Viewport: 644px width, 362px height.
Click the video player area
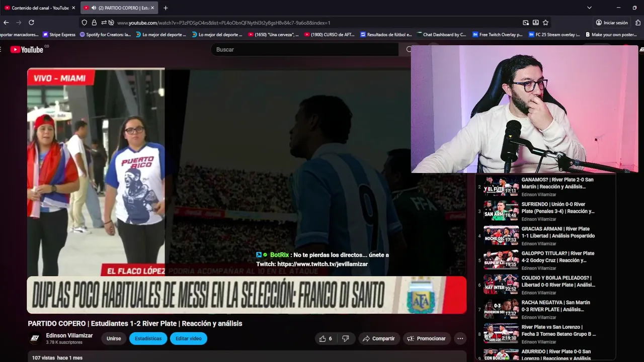coord(247,191)
